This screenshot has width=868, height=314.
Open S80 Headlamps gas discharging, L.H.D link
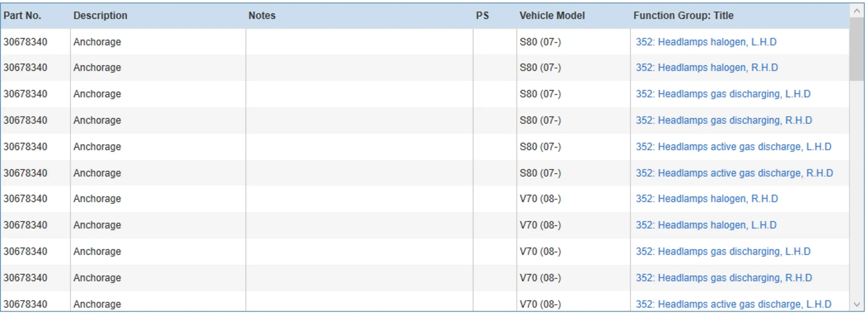[723, 94]
